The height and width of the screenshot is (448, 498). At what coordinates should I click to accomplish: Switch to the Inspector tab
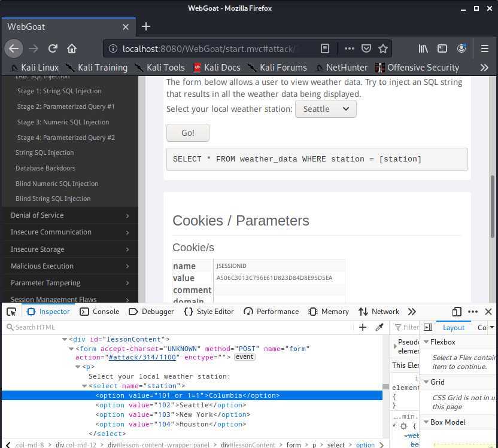[48, 312]
